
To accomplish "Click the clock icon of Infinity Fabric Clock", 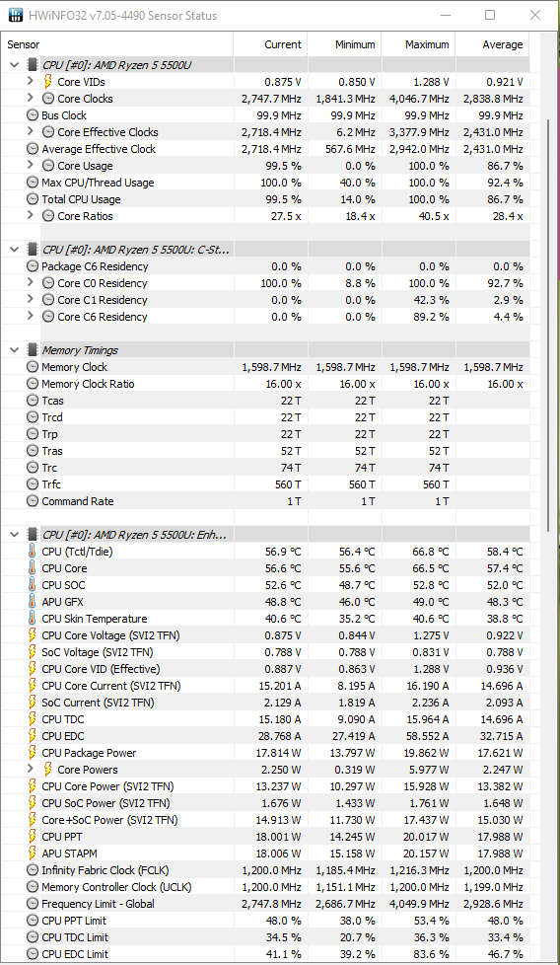I will point(33,869).
